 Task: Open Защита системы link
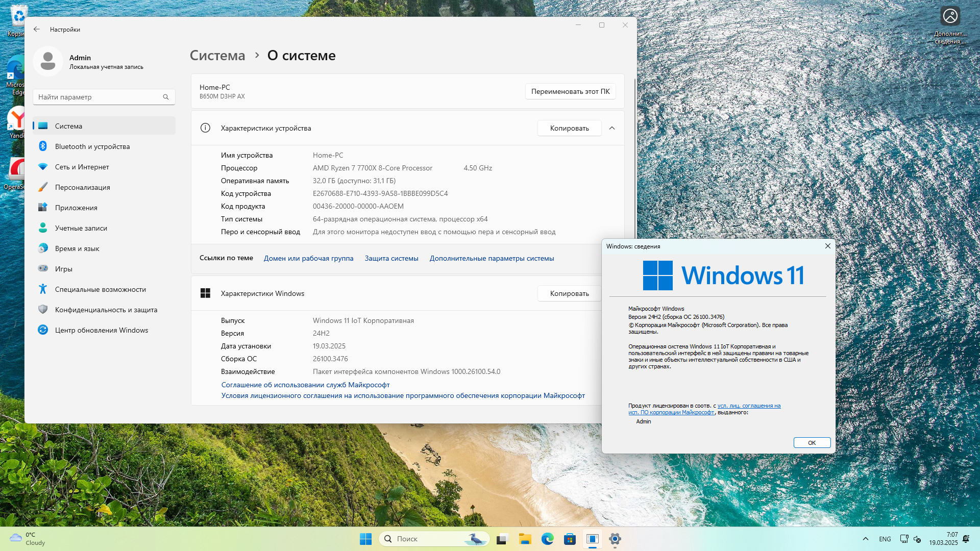pos(391,258)
